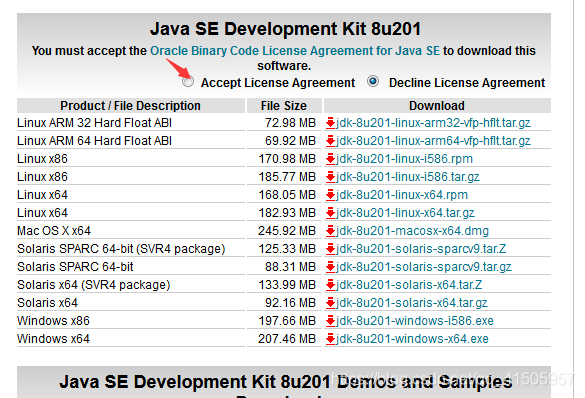Click the Java SE Development Kit 8u201 heading

pyautogui.click(x=285, y=29)
